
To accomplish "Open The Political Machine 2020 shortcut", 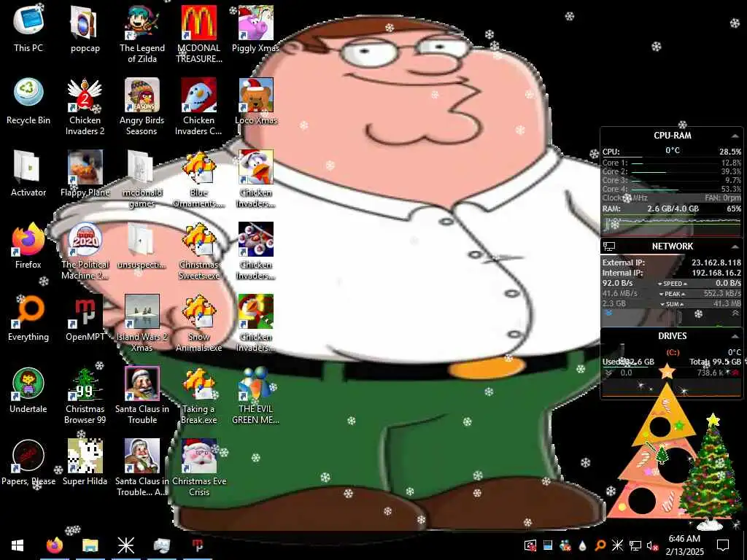I will pos(85,250).
